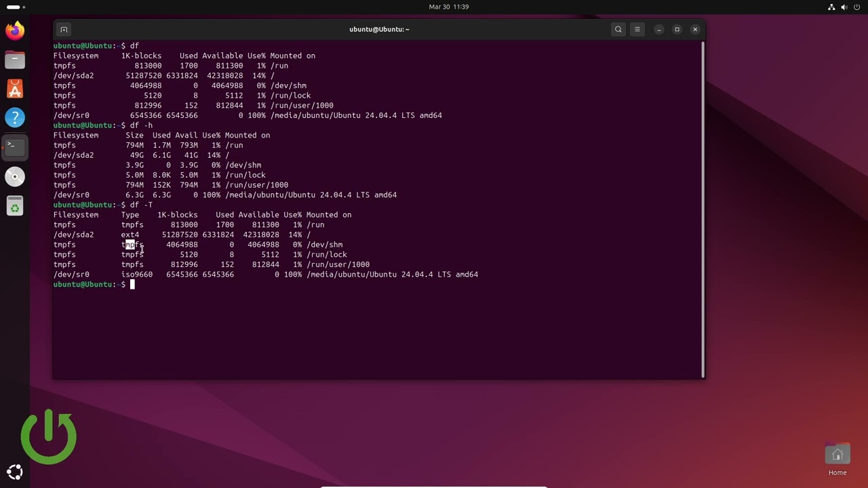868x488 pixels.
Task: Open the terminal hamburger menu
Action: pyautogui.click(x=637, y=29)
